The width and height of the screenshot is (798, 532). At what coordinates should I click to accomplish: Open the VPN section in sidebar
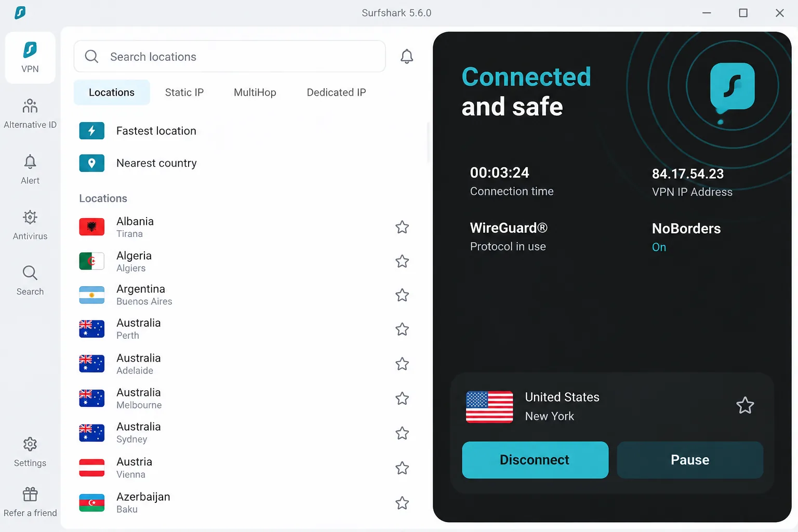pos(30,58)
